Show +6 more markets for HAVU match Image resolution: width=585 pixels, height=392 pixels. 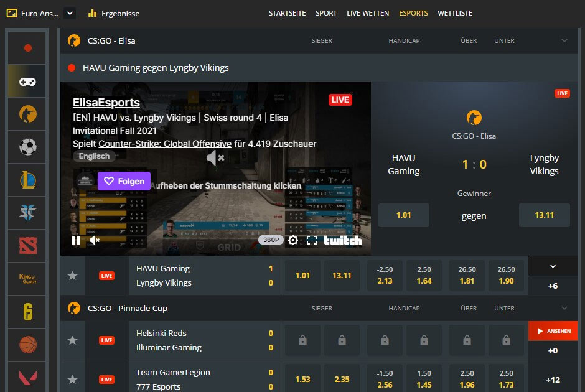(553, 286)
